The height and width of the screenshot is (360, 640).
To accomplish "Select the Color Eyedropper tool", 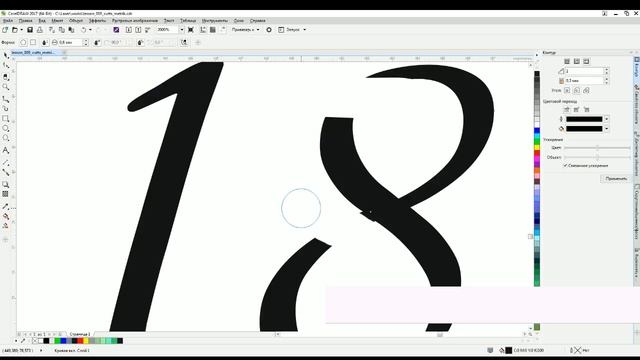I will [6, 207].
